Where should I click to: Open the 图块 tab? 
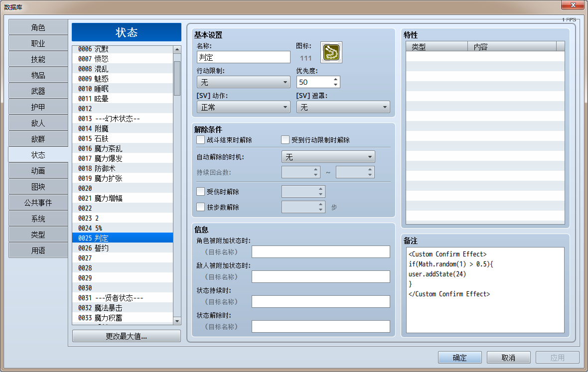[38, 187]
